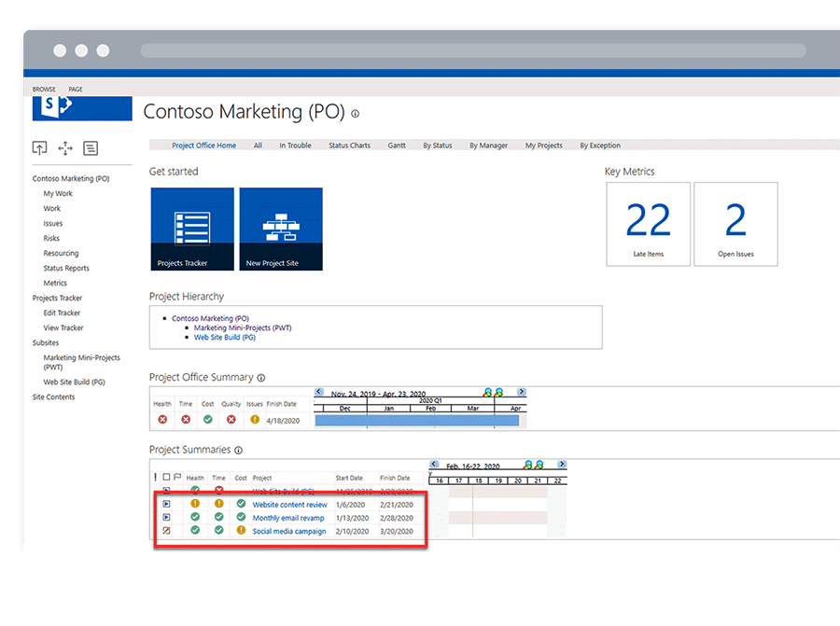840x626 pixels.
Task: Click zoom icon on Project Office Summary timeline
Action: (x=488, y=392)
